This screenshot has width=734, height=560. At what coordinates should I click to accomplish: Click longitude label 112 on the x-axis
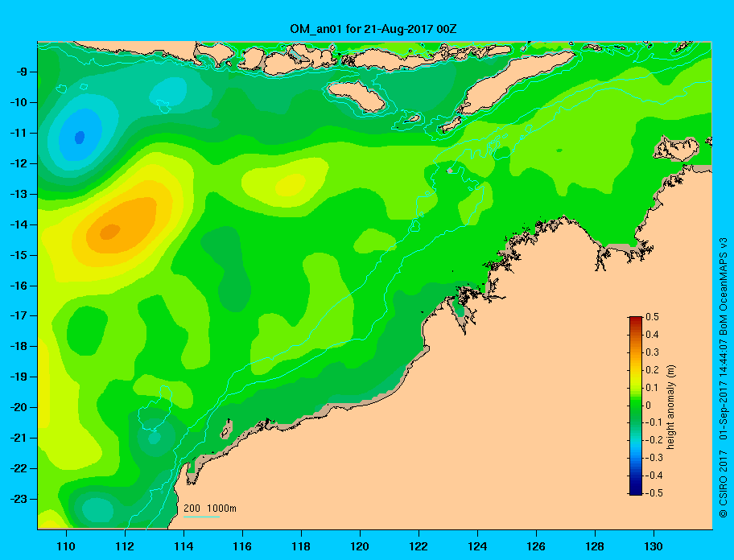tap(125, 546)
